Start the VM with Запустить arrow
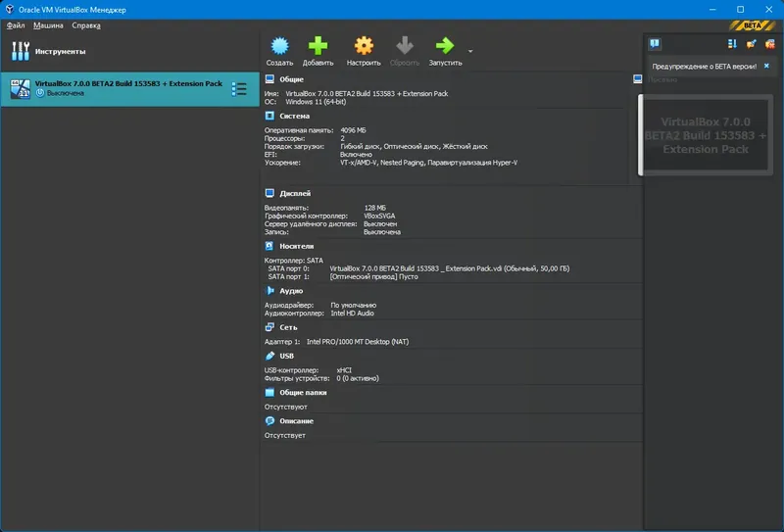 (445, 45)
